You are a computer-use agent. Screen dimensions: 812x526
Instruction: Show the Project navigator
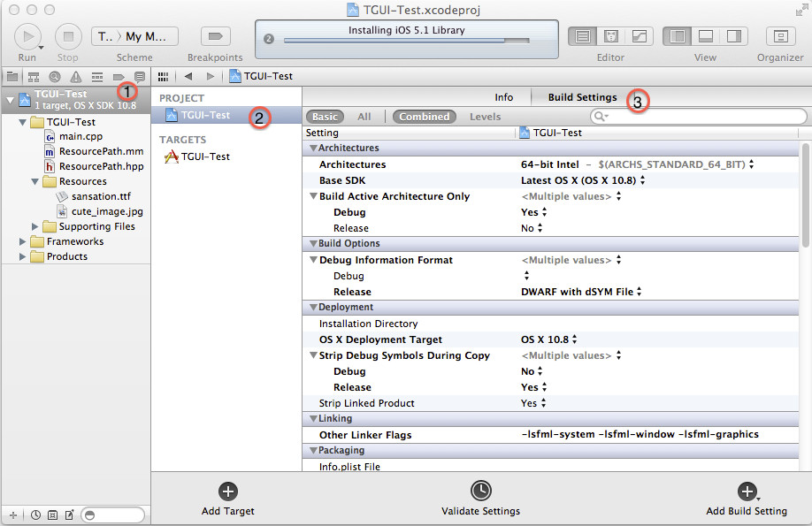point(12,77)
